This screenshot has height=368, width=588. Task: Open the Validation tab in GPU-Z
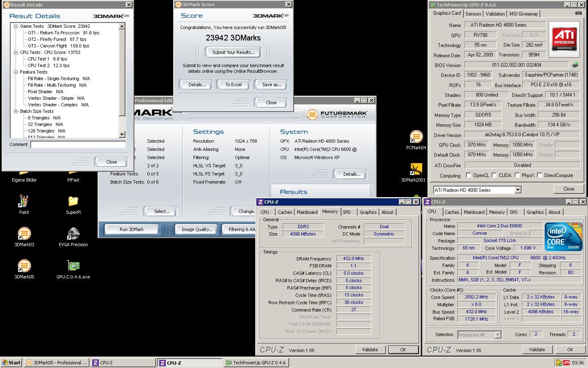[x=495, y=14]
